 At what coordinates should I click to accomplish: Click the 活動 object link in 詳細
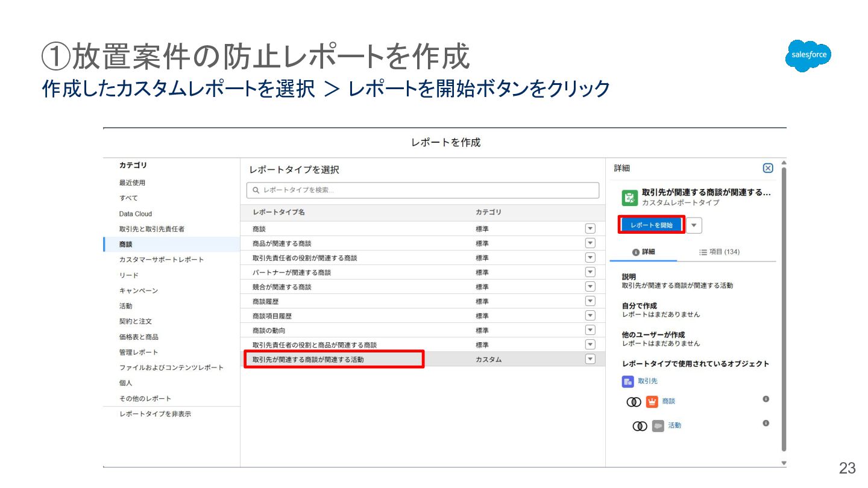(x=675, y=425)
